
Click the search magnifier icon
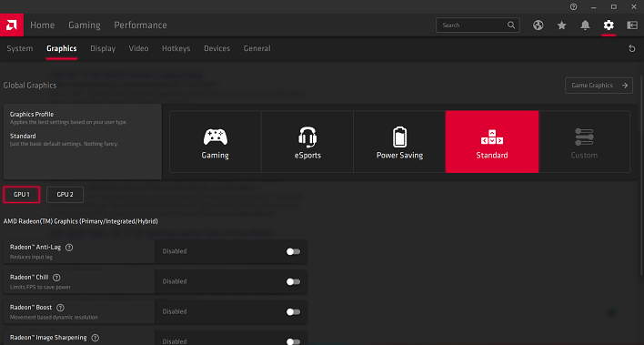click(511, 25)
